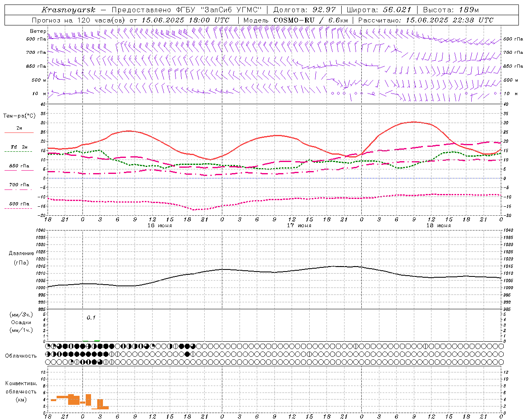Click 850 гПа label in temperature legend
This screenshot has height=420, width=525.
pyautogui.click(x=19, y=166)
